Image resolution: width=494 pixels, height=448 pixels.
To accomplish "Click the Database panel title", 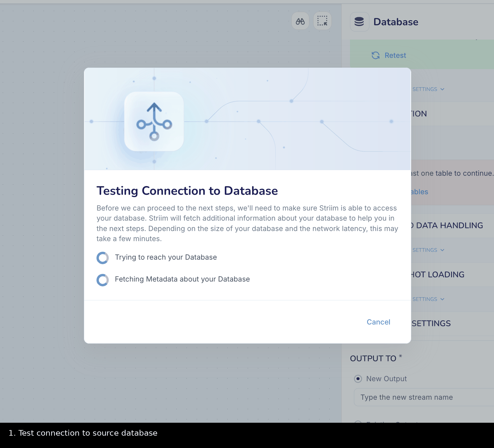I will [396, 22].
